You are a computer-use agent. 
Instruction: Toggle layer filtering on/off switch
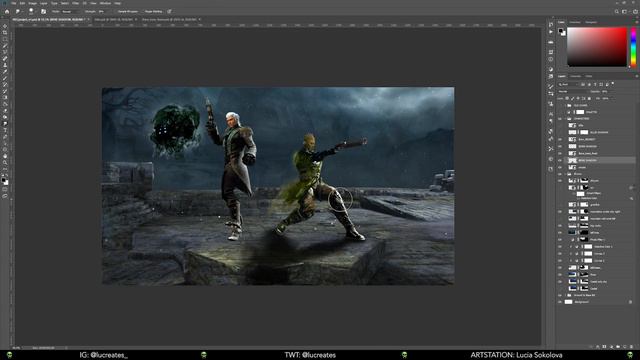613,84
